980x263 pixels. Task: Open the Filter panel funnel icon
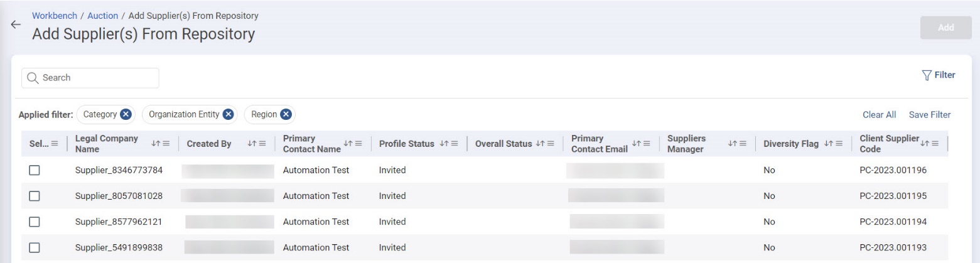925,75
